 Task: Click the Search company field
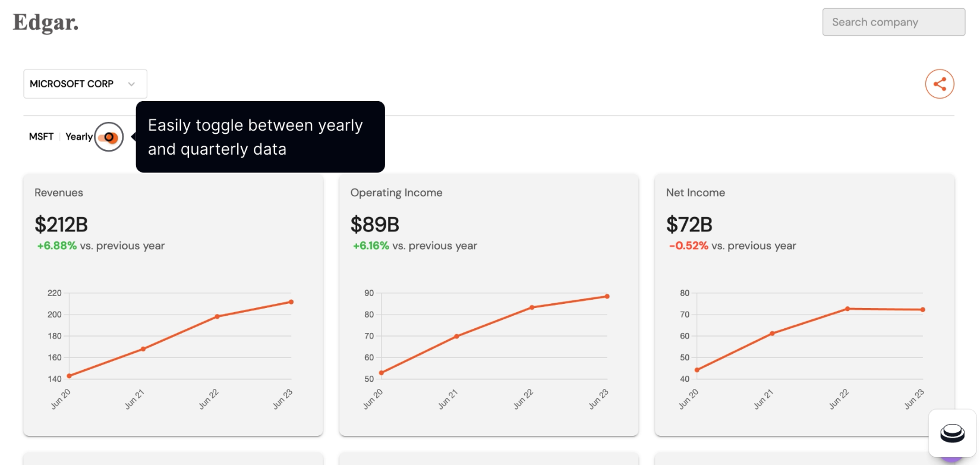click(893, 22)
